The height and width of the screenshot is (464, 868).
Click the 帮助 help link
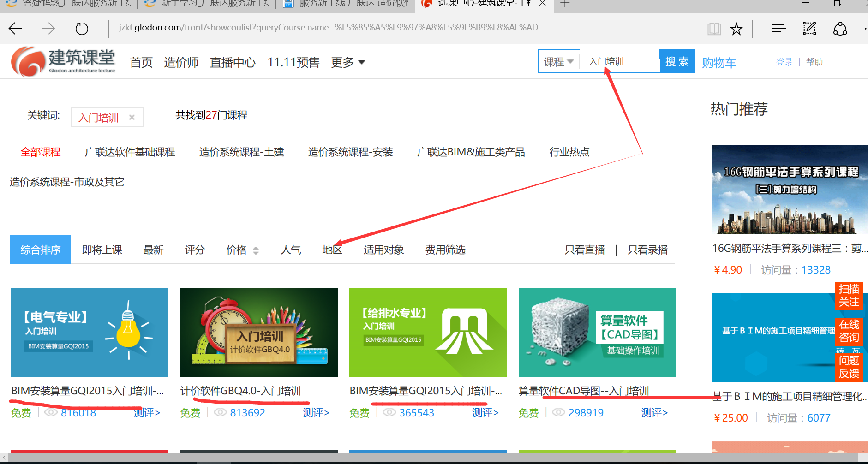pyautogui.click(x=814, y=62)
